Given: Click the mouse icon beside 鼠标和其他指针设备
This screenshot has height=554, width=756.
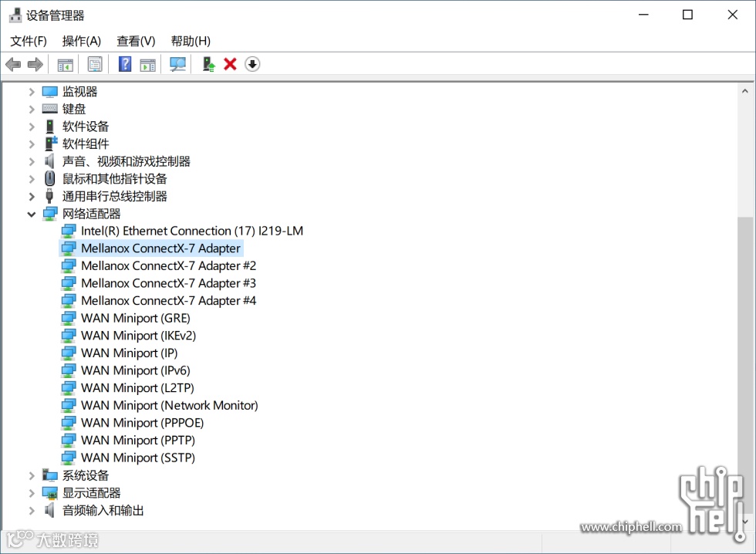Looking at the screenshot, I should coord(49,179).
